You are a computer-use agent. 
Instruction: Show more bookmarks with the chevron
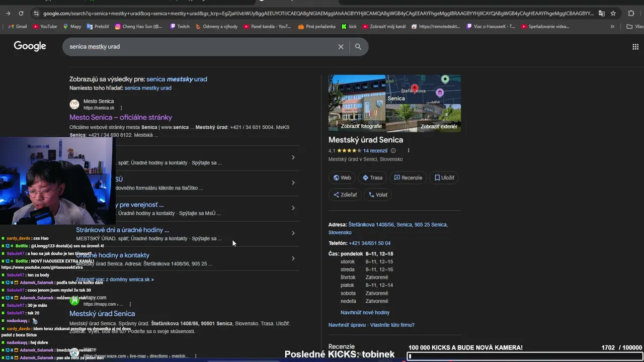coord(612,26)
